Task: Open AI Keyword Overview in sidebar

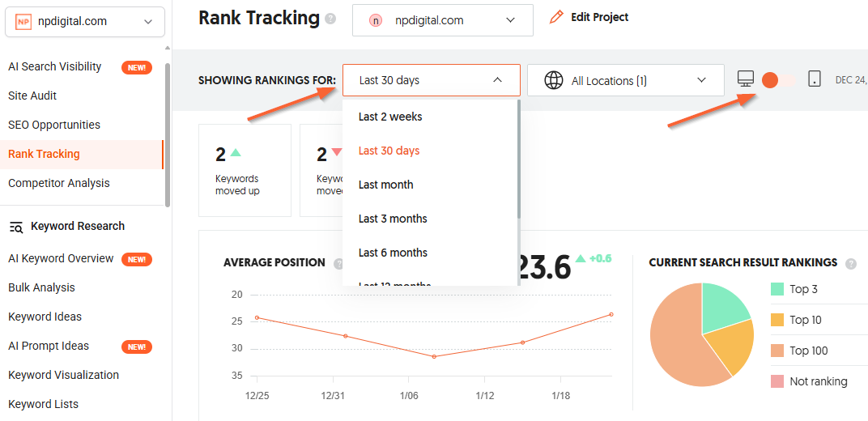Action: pos(61,258)
